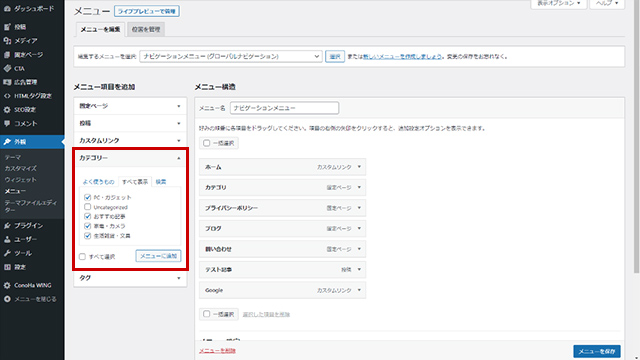
Task: Open the プラグイン plugin icon
Action: [x=7, y=225]
